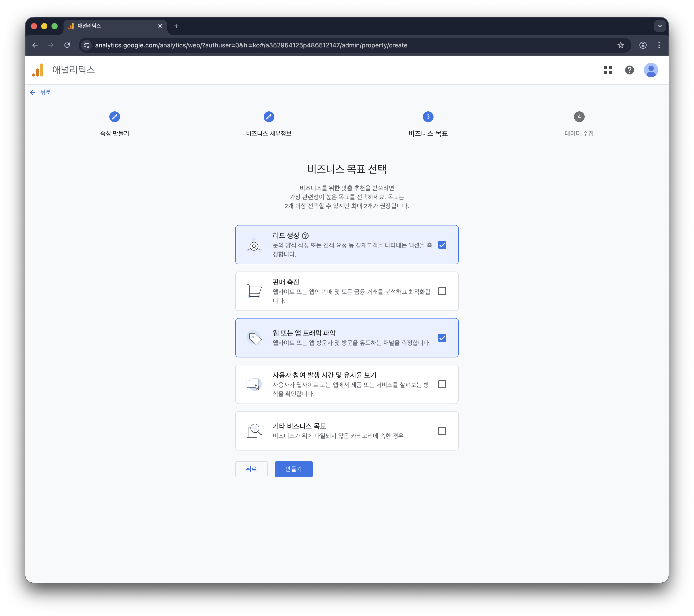This screenshot has height=616, width=694.
Task: Check 사용자 참여 발생 시간 및 유지율 보기 checkbox
Action: pyautogui.click(x=442, y=384)
